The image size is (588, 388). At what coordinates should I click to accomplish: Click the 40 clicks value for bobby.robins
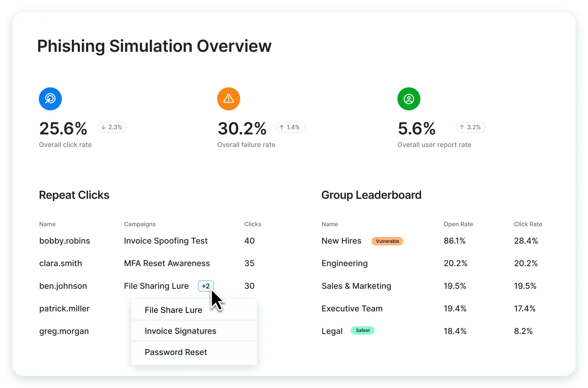click(x=249, y=241)
